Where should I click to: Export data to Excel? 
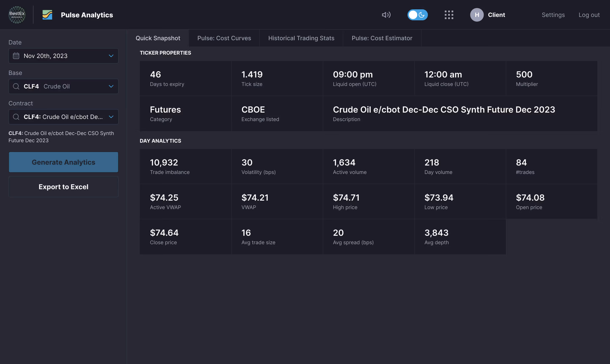coord(63,187)
